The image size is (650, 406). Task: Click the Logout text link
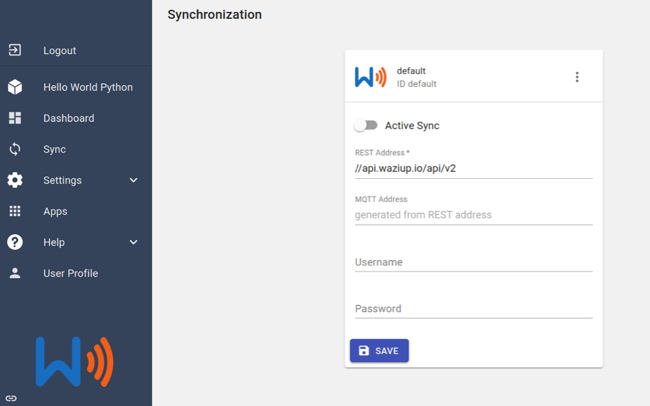[x=60, y=51]
